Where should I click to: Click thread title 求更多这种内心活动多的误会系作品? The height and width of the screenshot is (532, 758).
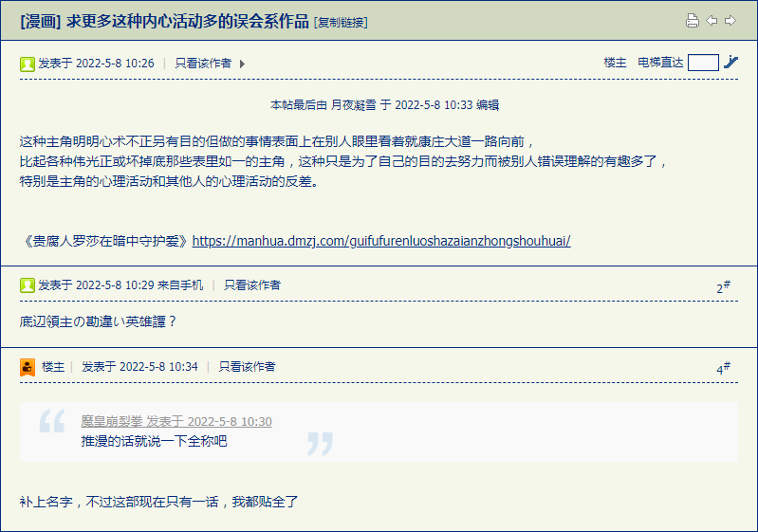click(x=188, y=22)
